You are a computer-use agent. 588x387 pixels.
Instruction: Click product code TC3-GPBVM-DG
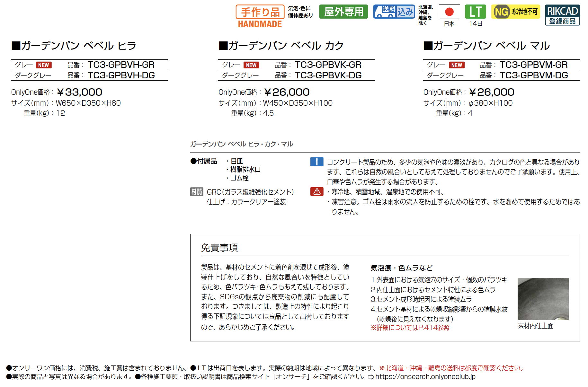click(x=534, y=75)
